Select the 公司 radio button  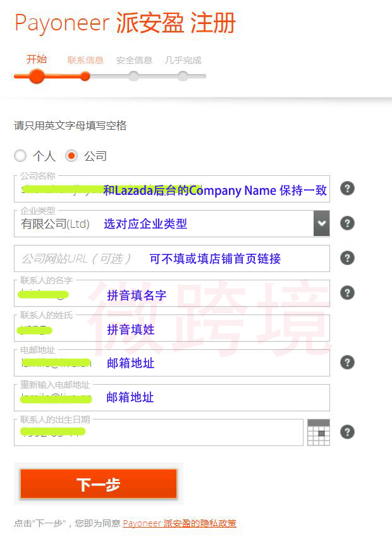[x=72, y=156]
